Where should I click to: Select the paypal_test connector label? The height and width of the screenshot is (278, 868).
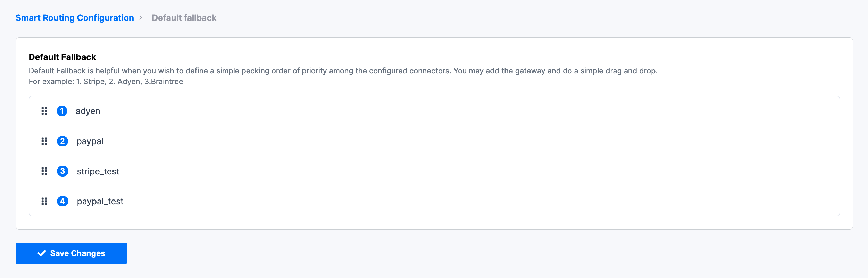pos(100,202)
